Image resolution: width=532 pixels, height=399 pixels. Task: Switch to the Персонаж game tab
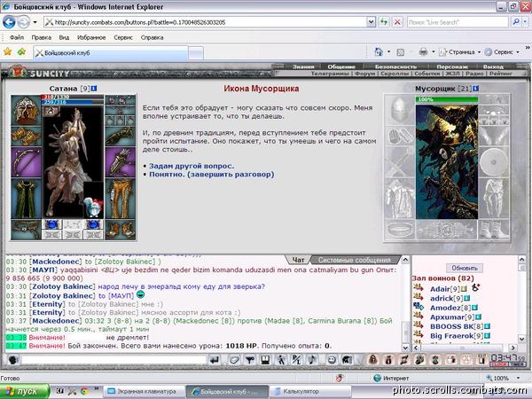pyautogui.click(x=452, y=66)
